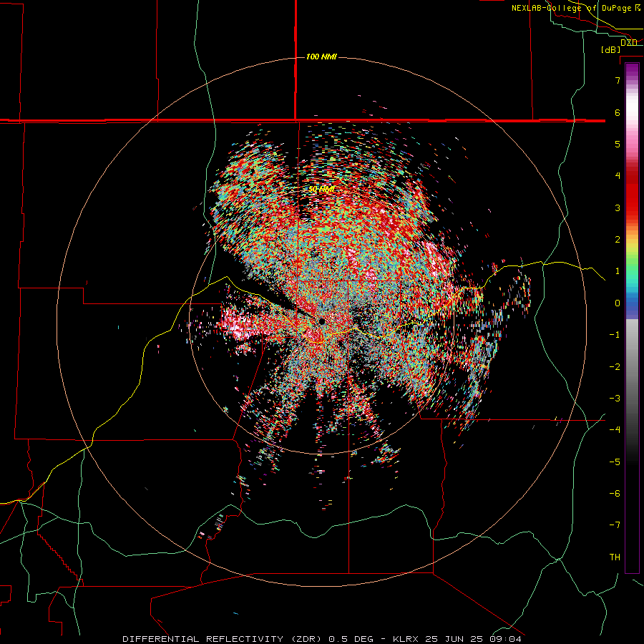Click the 7 value on the color scale
Viewport: 644px width, 644px height.
[x=618, y=80]
